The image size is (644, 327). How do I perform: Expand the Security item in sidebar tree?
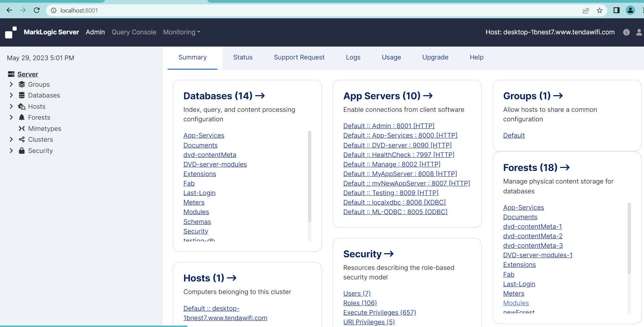pos(11,151)
